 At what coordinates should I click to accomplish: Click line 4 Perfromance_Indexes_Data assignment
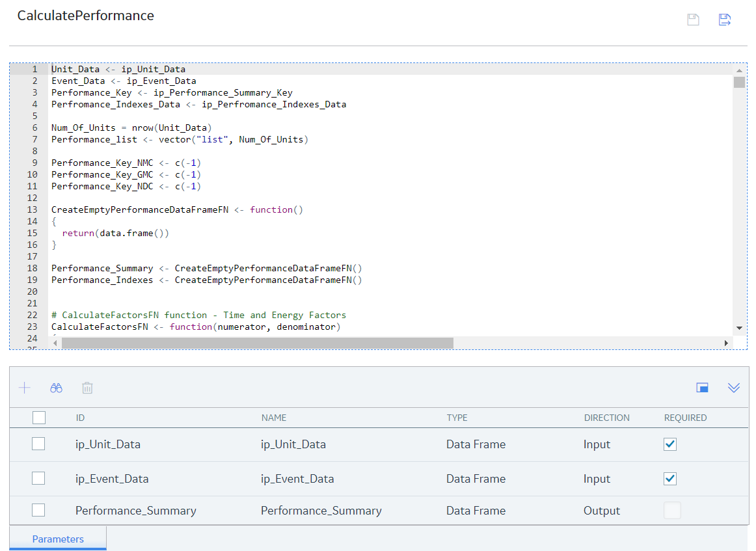coord(198,104)
